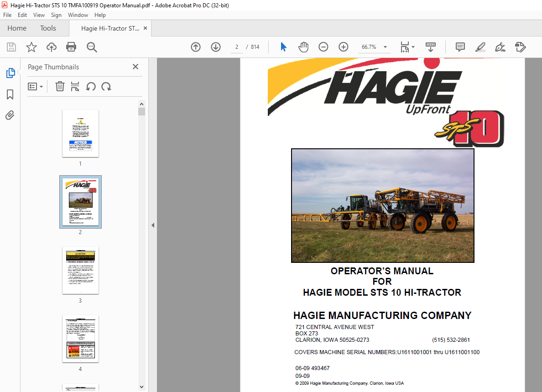Open the read mode keyboard icon
Screen dimensions: 542x392
[x=430, y=47]
